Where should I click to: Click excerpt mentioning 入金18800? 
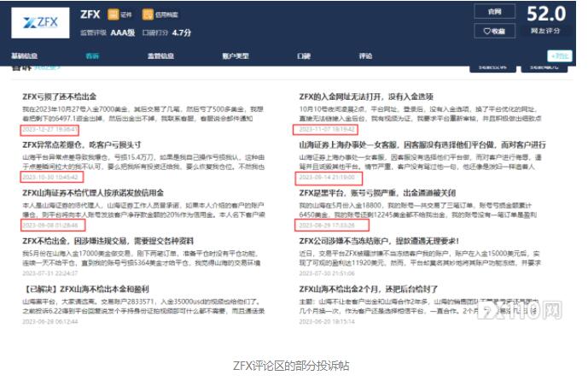[418, 210]
